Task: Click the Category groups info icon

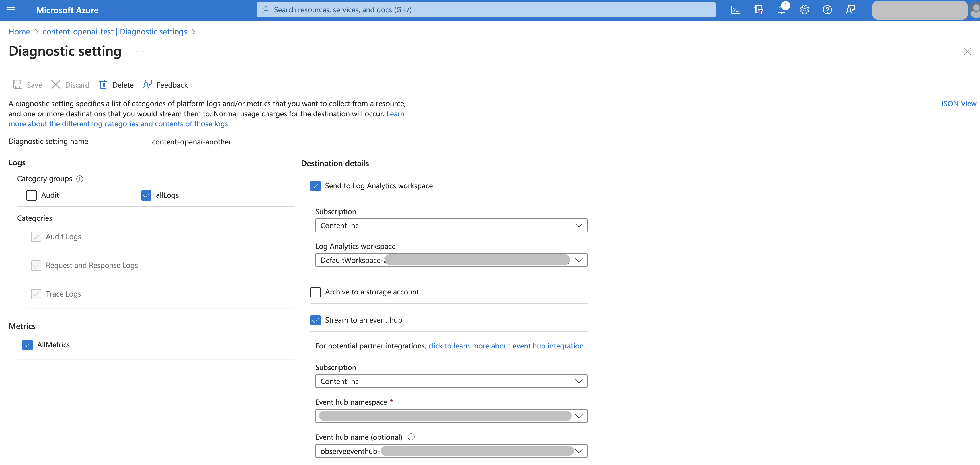Action: point(79,179)
